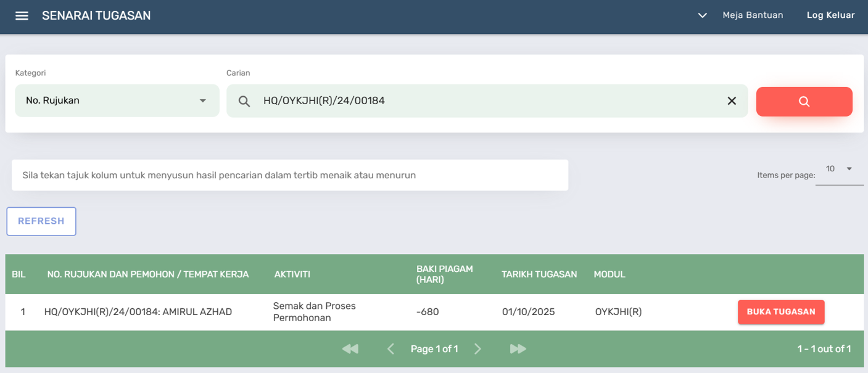
Task: Sort by TARIKH TUGASAN column header
Action: pos(539,274)
